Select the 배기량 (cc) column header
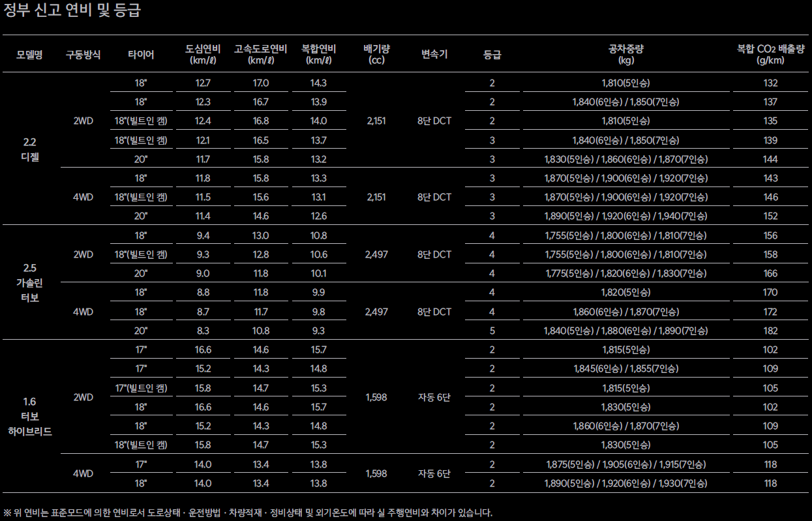The height and width of the screenshot is (521, 812). pyautogui.click(x=376, y=55)
